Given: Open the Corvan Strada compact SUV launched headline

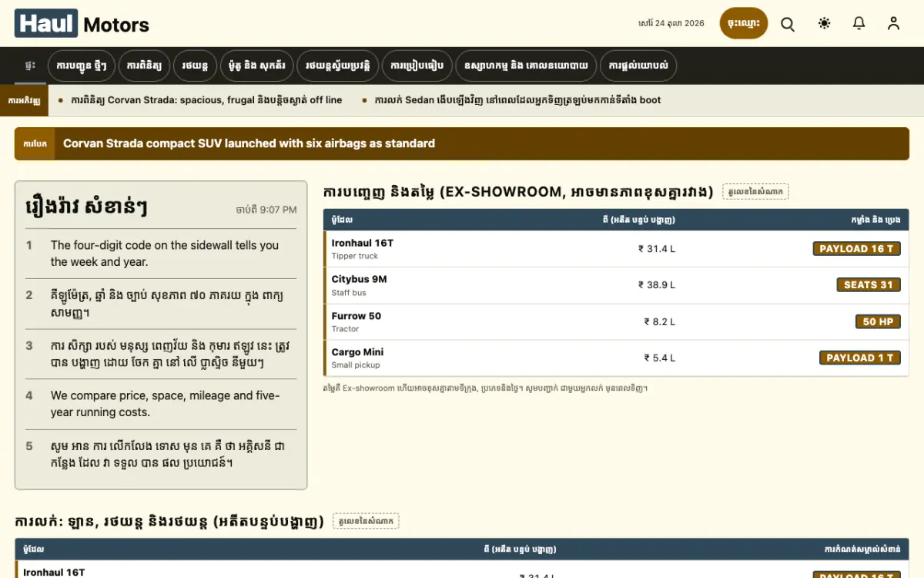Looking at the screenshot, I should tap(249, 143).
